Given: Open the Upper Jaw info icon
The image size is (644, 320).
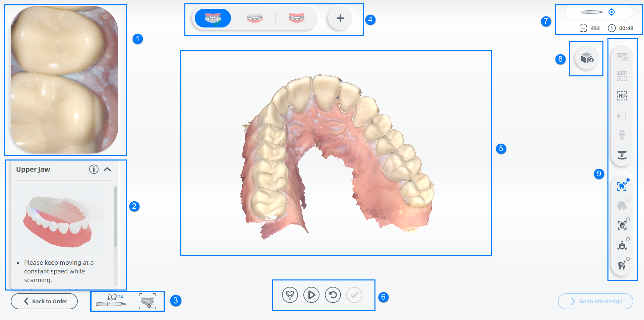Looking at the screenshot, I should tap(94, 169).
